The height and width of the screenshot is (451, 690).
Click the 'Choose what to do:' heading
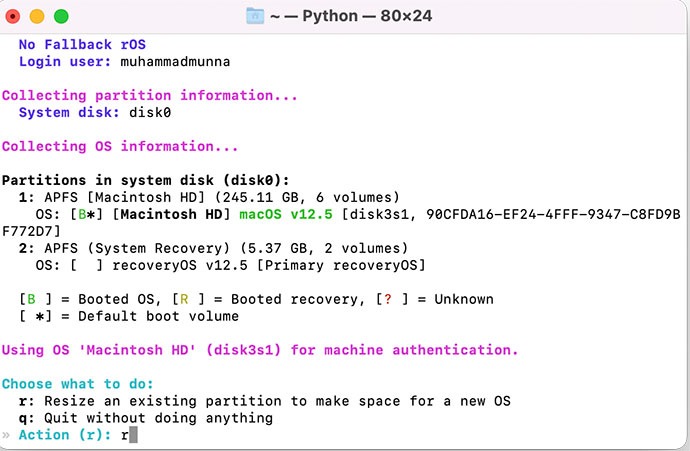tap(77, 384)
